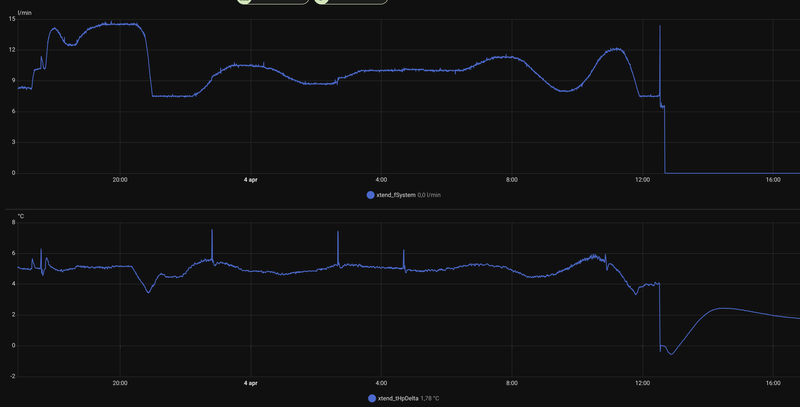Click the '4 apr' date label on temperature chart

tap(251, 383)
